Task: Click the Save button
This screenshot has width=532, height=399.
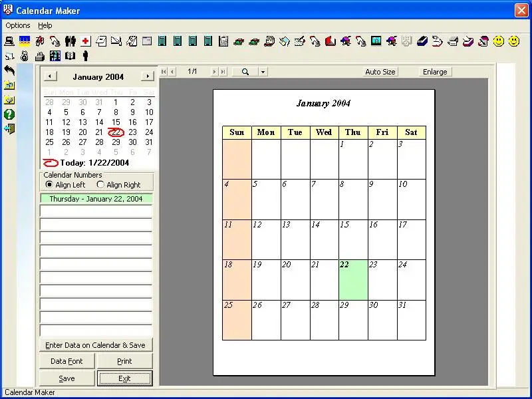Action: 67,378
